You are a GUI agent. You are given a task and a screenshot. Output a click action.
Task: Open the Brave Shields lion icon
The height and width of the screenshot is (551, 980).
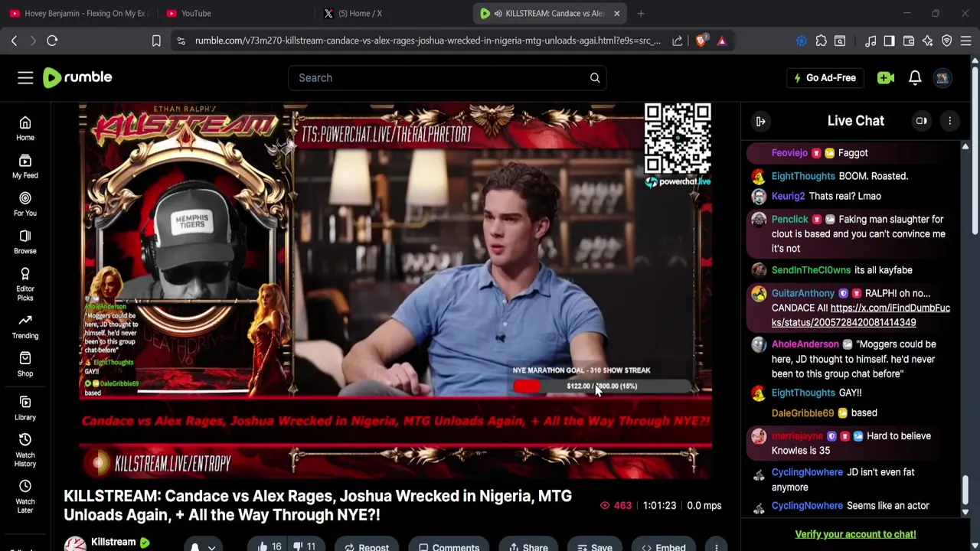(701, 41)
